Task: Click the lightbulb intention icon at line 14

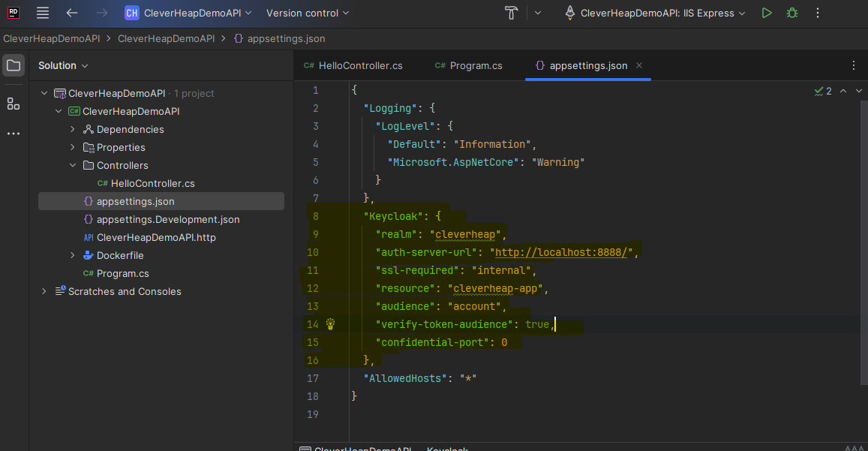Action: tap(330, 324)
